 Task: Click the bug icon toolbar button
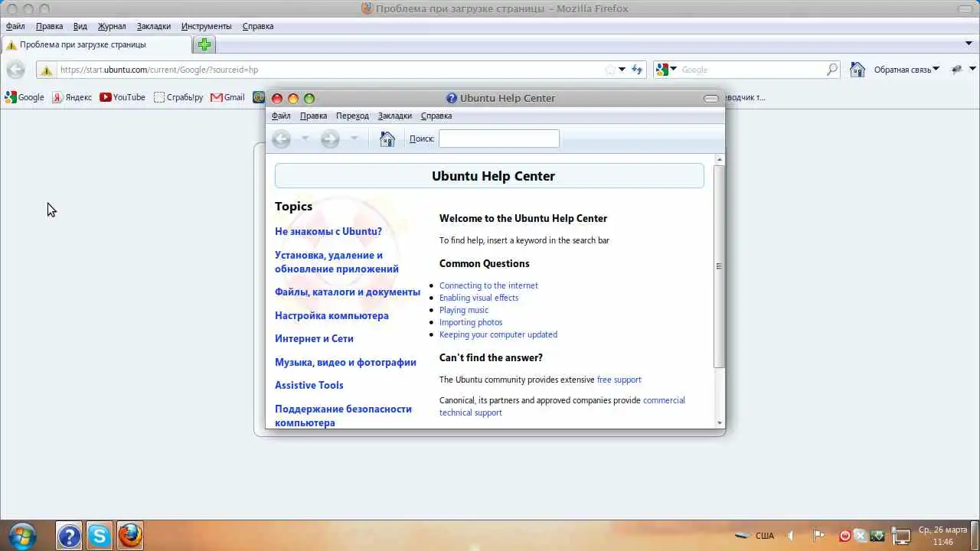[x=957, y=70]
